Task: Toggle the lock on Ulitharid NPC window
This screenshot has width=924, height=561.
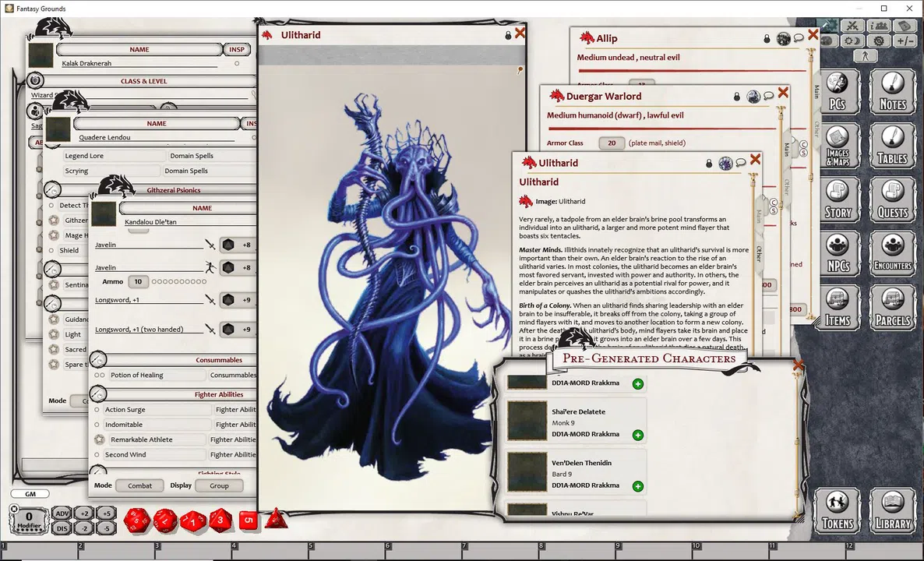Action: click(x=709, y=163)
